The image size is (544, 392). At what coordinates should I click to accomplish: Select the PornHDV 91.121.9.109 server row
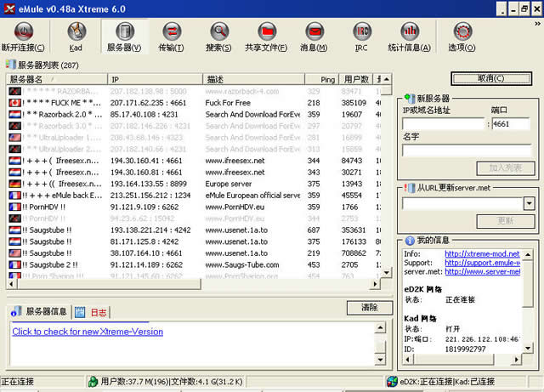pos(195,207)
